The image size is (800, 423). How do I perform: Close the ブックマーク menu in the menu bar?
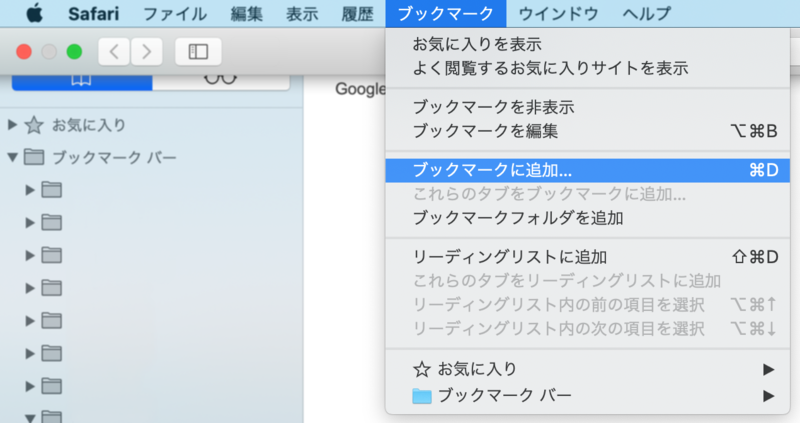pyautogui.click(x=446, y=14)
